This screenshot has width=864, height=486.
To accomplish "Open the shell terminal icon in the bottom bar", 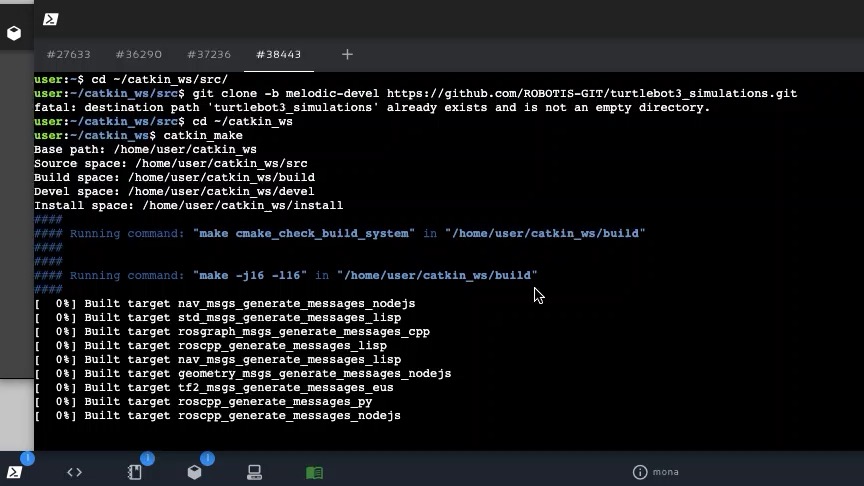I will (x=14, y=472).
